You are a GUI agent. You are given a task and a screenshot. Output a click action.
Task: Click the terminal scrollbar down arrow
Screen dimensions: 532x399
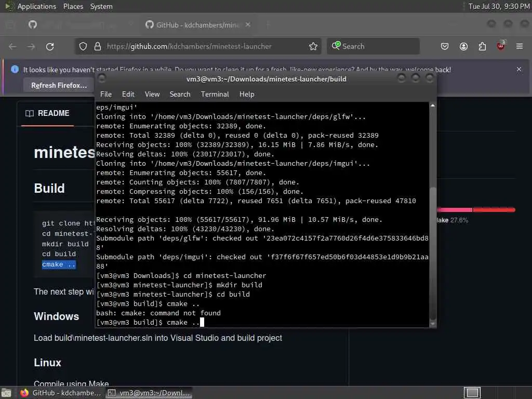(x=433, y=324)
